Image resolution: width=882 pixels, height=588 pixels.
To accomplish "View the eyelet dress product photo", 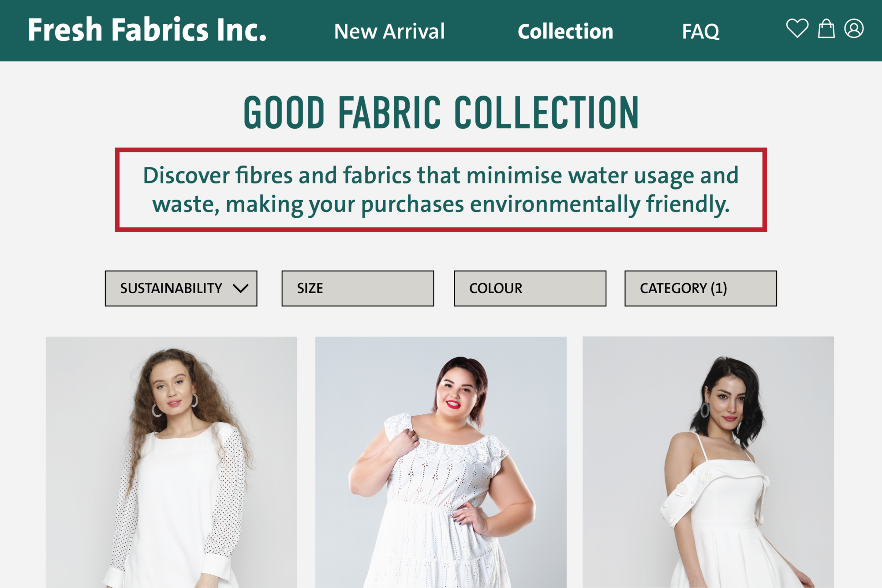I will pyautogui.click(x=441, y=463).
